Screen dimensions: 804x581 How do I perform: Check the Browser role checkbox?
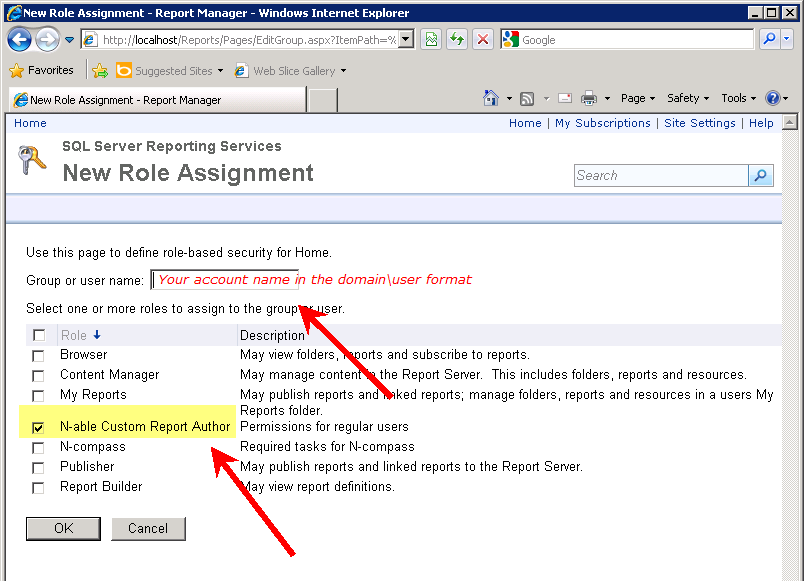click(38, 355)
